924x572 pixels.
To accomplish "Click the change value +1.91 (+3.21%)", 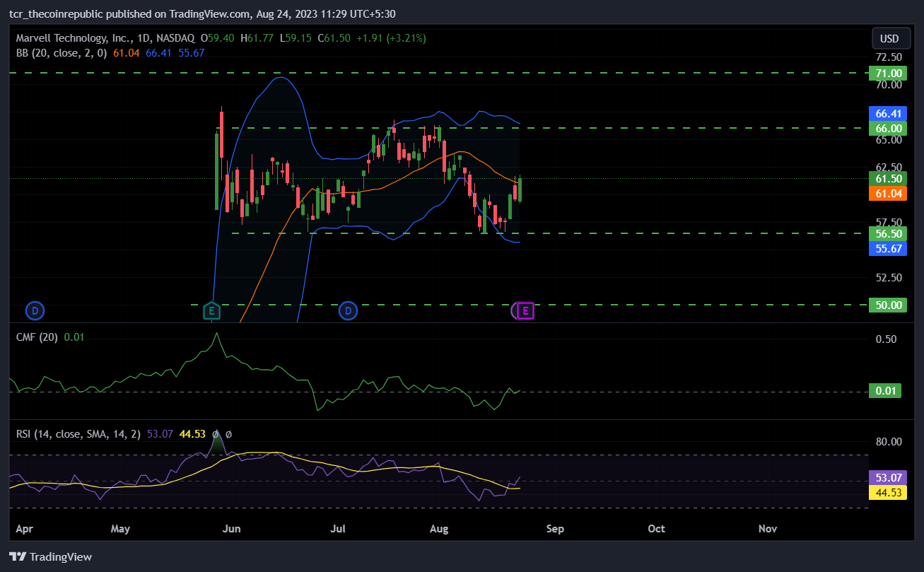I will coord(390,38).
